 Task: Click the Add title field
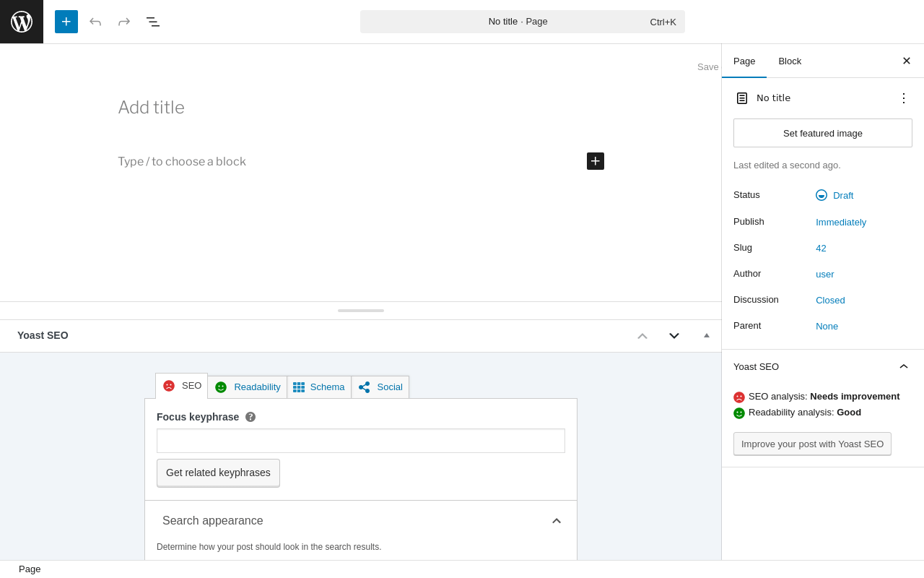click(x=361, y=108)
